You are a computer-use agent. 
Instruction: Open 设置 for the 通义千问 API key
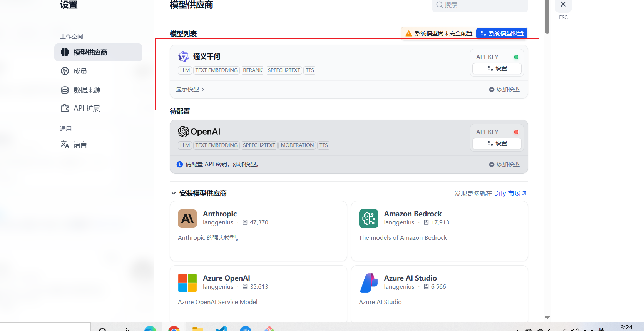497,69
